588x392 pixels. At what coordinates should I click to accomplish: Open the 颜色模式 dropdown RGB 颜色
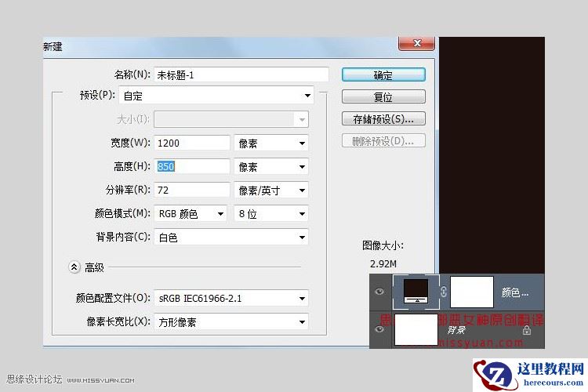pyautogui.click(x=191, y=214)
